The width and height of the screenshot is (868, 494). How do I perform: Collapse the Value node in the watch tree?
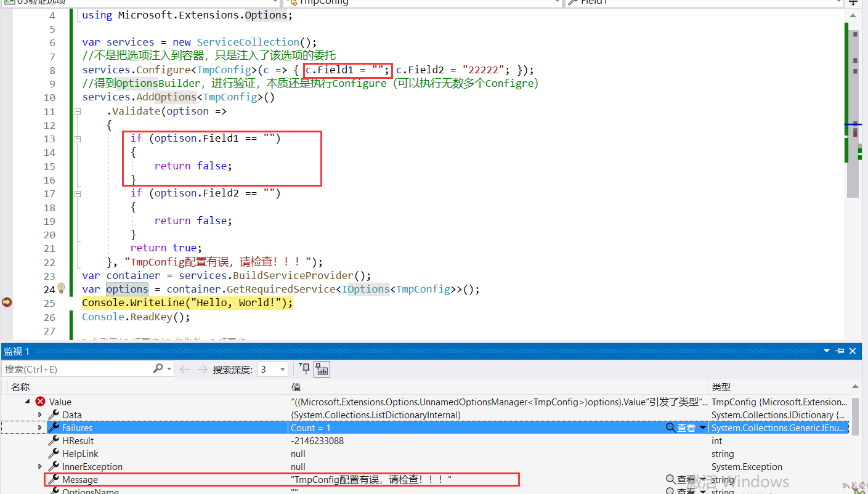[x=28, y=402]
